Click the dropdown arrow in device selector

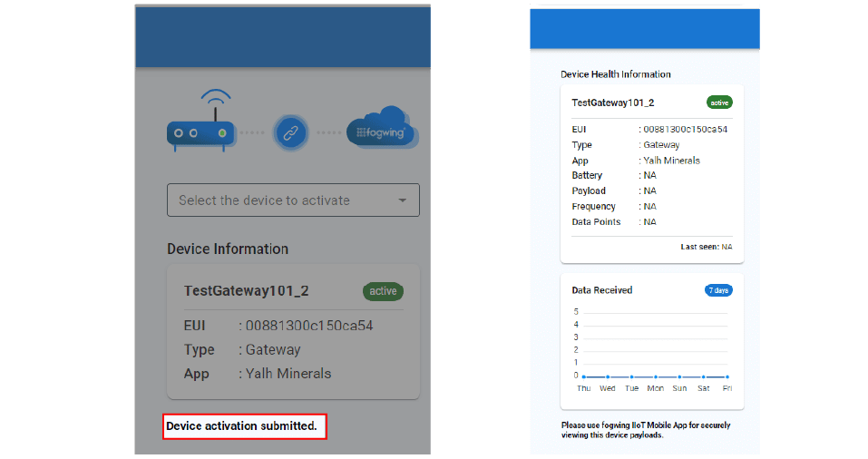[x=403, y=200]
